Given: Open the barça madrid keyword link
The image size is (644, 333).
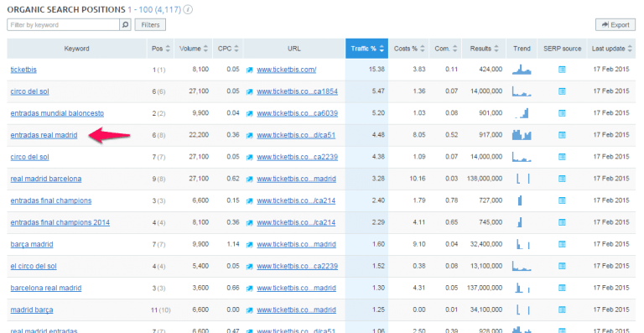Looking at the screenshot, I should click(32, 244).
